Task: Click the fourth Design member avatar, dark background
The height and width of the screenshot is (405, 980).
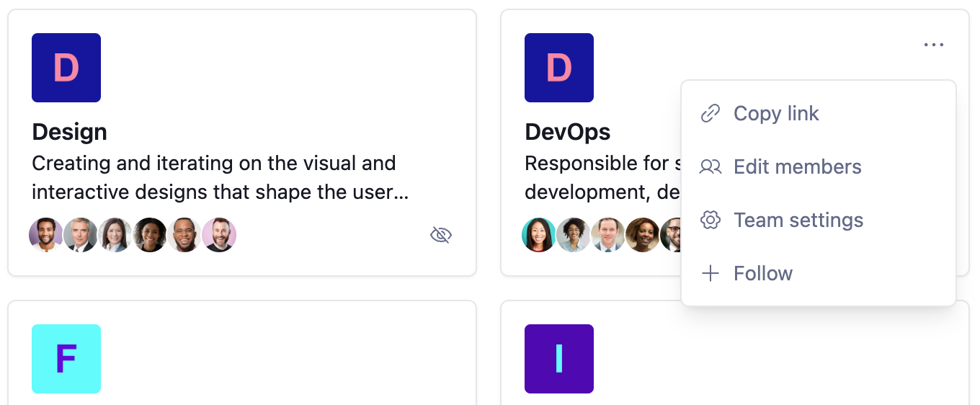Action: (150, 235)
